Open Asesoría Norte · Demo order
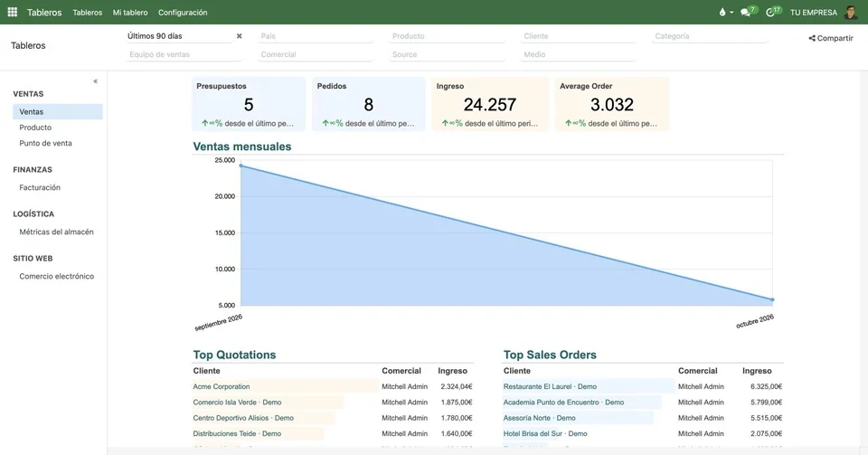 (539, 418)
